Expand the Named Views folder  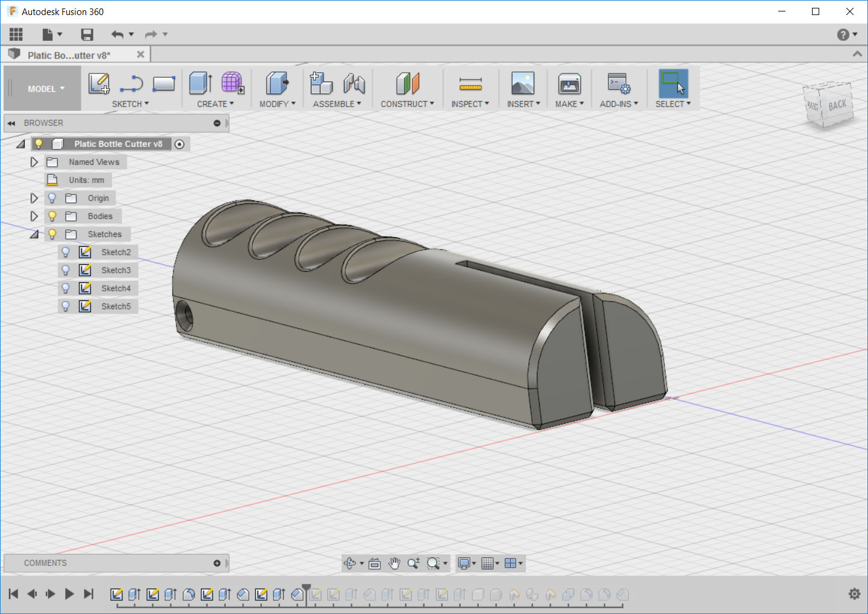click(x=34, y=161)
